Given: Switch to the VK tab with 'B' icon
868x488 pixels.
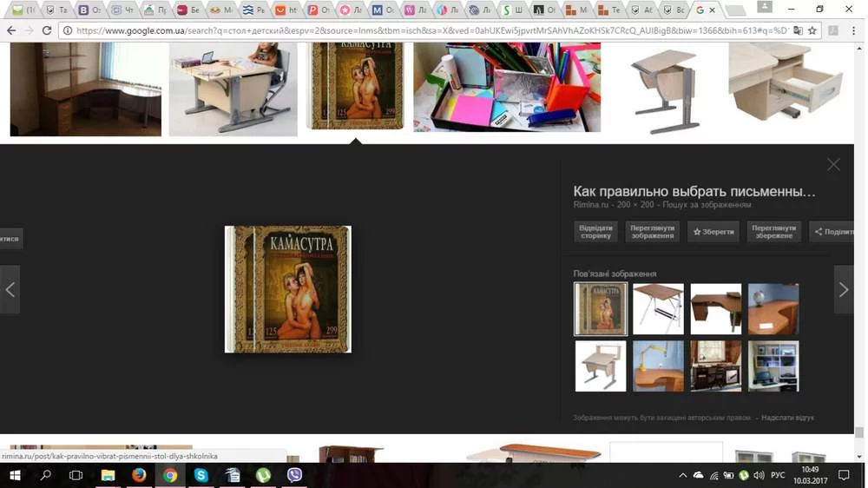Looking at the screenshot, I should pyautogui.click(x=89, y=10).
